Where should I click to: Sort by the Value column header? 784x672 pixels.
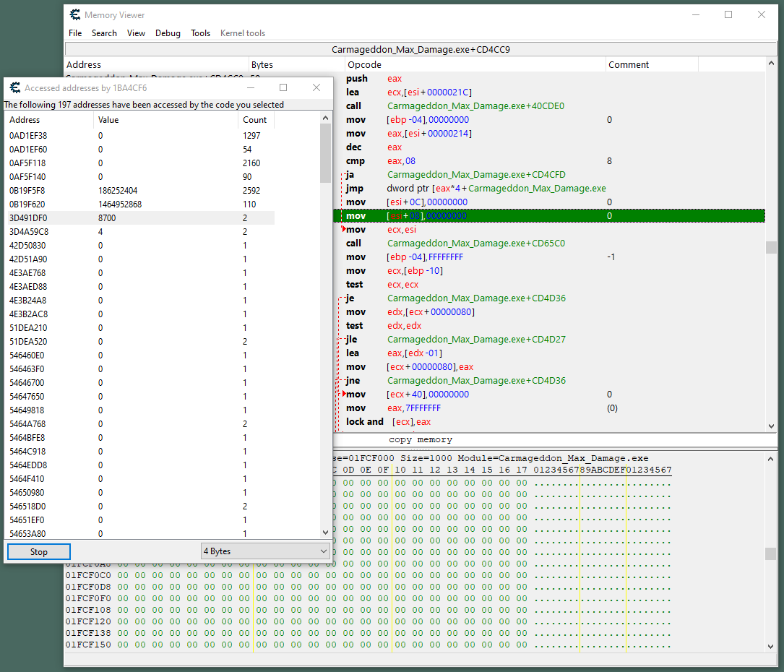[x=108, y=120]
